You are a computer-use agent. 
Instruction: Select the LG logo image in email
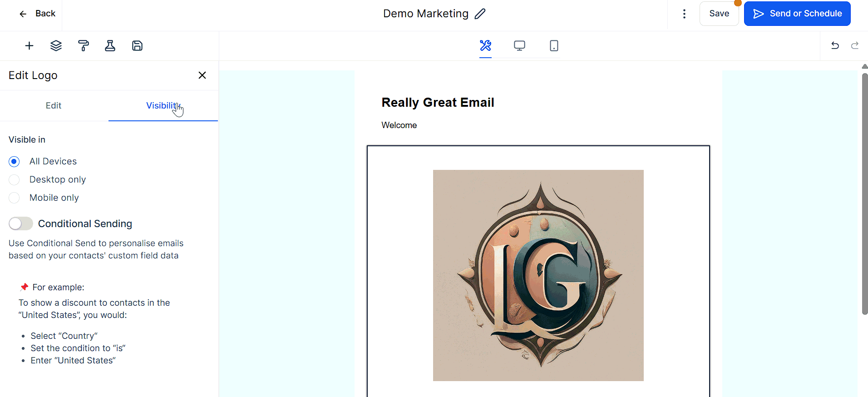click(538, 275)
